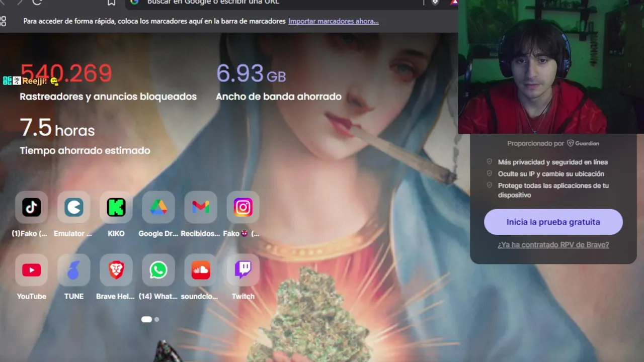Open the WhatsApp (14) shortcut tile

[158, 270]
